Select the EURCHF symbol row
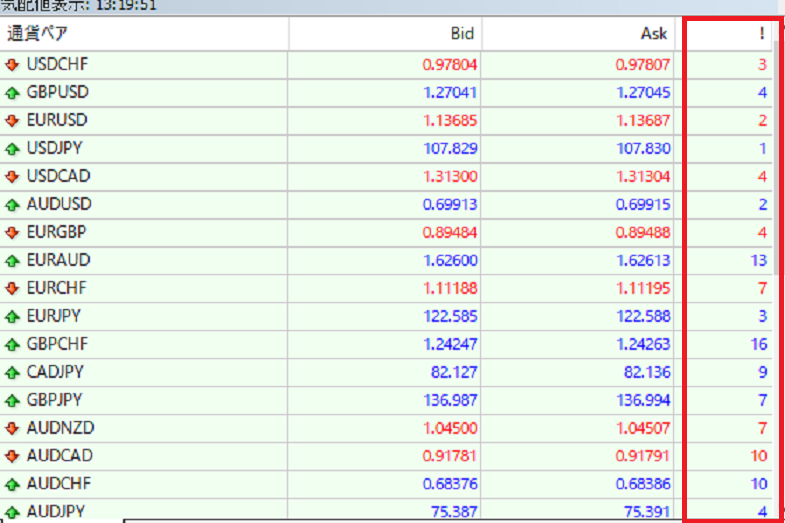This screenshot has height=523, width=785. [57, 288]
